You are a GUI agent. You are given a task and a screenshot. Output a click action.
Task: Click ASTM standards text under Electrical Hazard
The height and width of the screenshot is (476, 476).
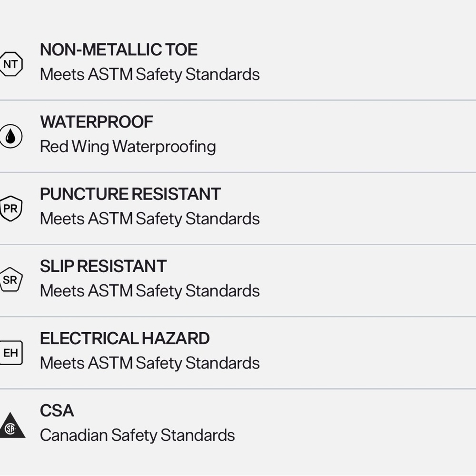click(149, 363)
